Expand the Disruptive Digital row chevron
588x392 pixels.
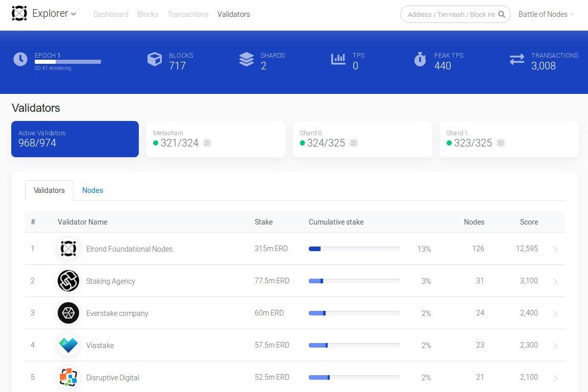click(555, 378)
